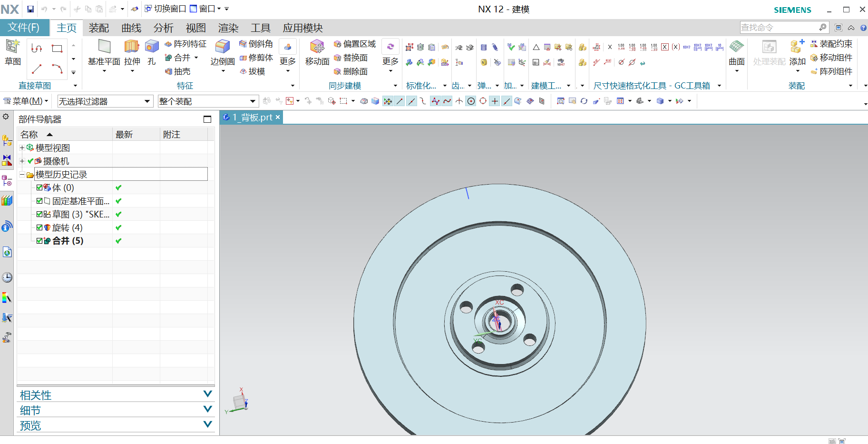Viewport: 868px width, 444px height.
Task: Launch the 移动面 move face tool
Action: 317,53
